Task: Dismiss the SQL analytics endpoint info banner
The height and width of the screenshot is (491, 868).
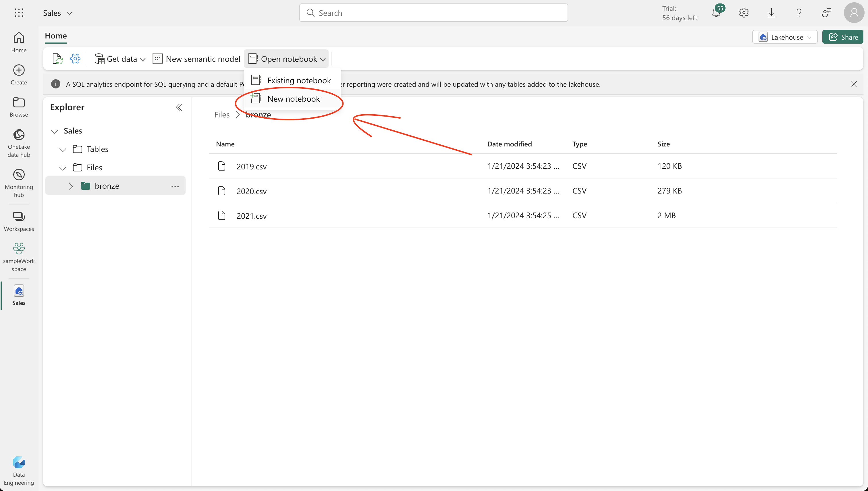Action: (x=854, y=84)
